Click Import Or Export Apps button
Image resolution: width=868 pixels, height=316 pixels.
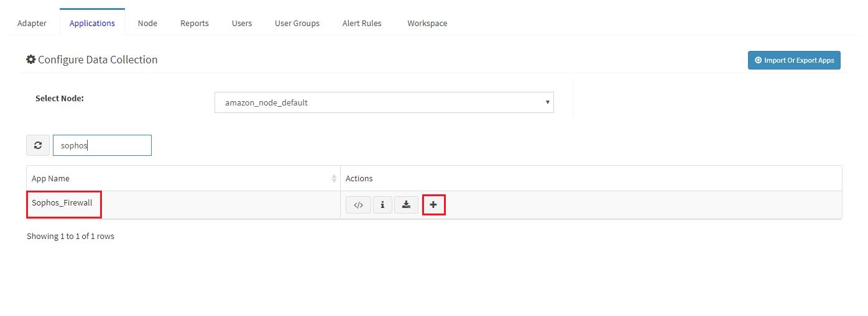[x=794, y=60]
